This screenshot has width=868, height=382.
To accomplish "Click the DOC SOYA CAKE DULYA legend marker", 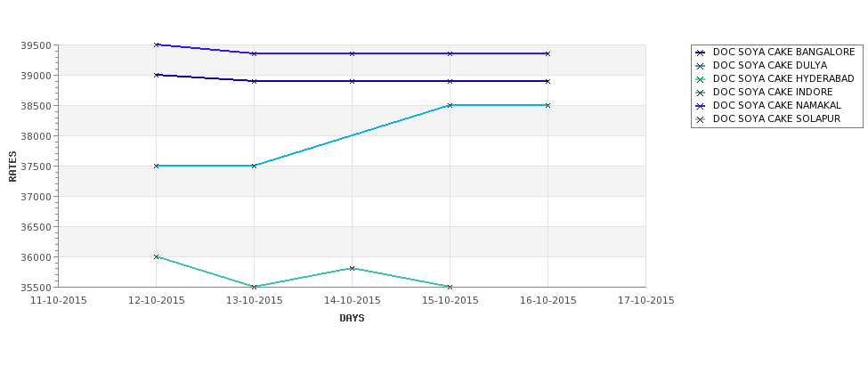I will (701, 66).
